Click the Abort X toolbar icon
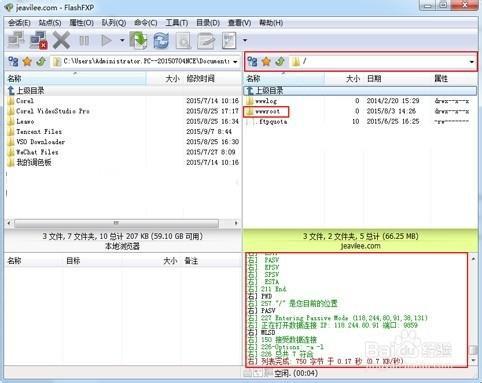Image resolution: width=482 pixels, height=383 pixels. tap(61, 40)
